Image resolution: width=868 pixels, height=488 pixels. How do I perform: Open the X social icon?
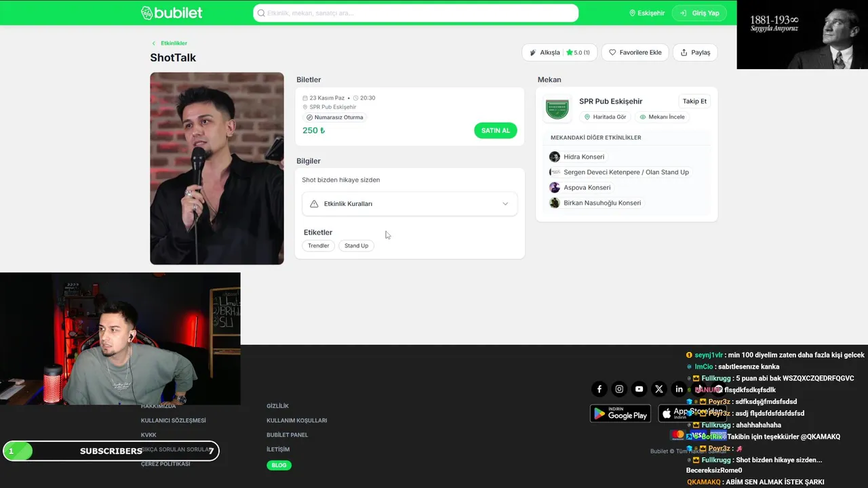[658, 389]
